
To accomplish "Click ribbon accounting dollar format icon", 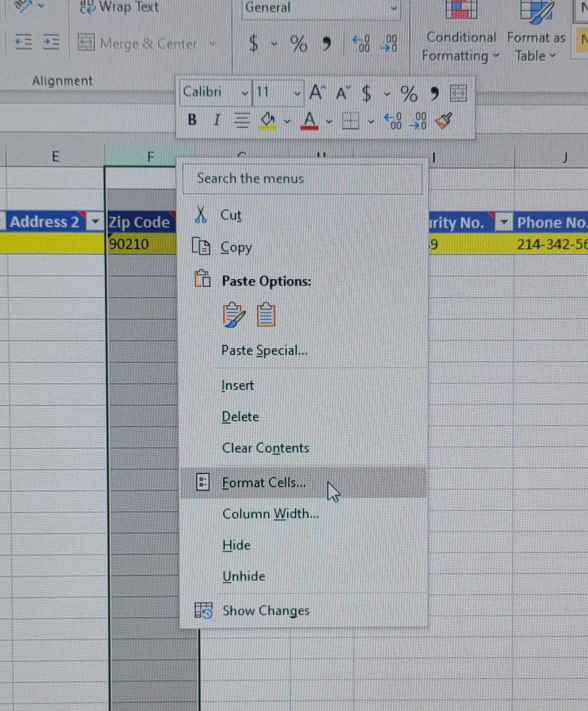I will pos(253,44).
